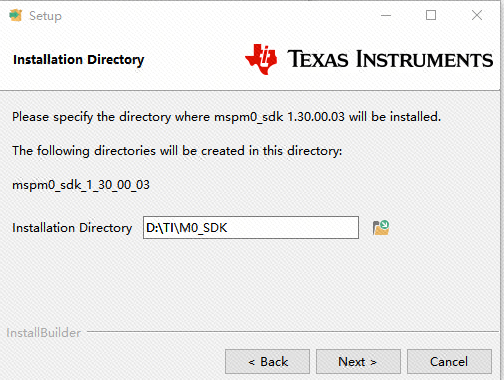
Task: Click the 'Please specify the directory' instruction text
Action: (x=227, y=117)
